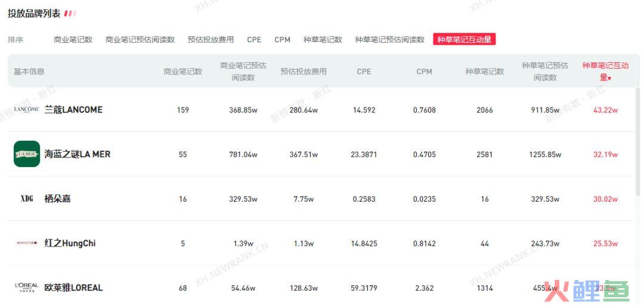The height and width of the screenshot is (305, 644).
Task: Click the 基本信息 column header
Action: point(29,72)
